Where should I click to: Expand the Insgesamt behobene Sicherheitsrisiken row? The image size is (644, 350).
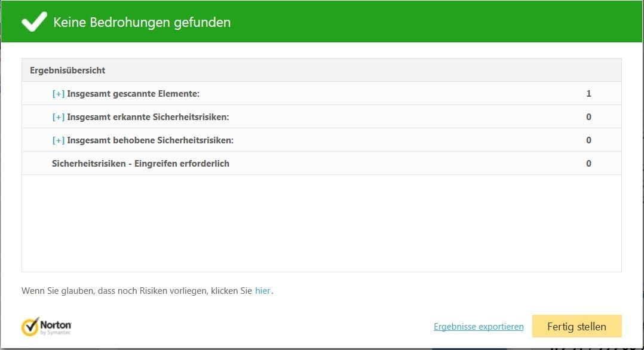[59, 140]
